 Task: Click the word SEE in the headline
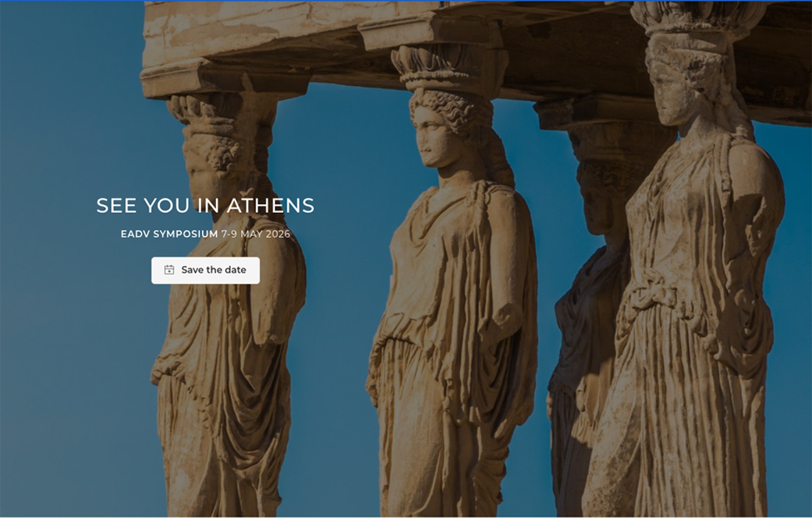117,205
